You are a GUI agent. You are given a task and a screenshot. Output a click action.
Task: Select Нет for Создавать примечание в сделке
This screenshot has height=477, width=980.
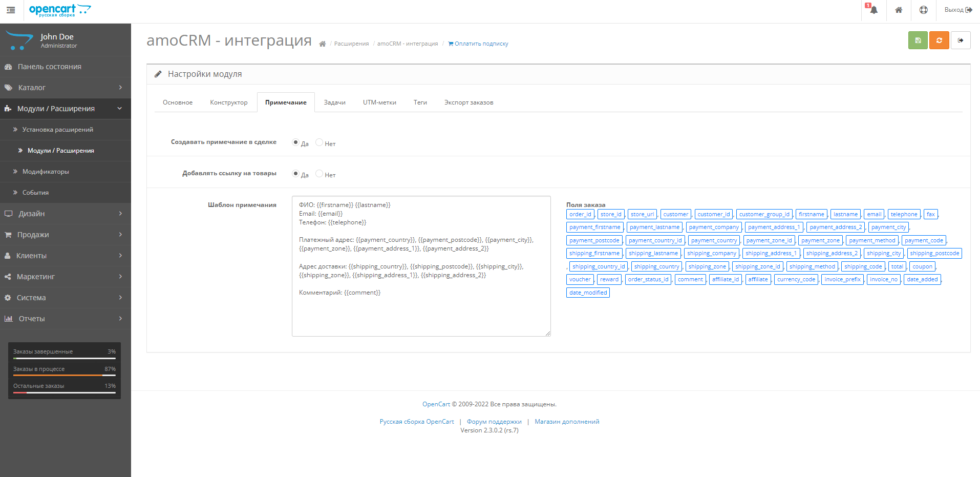pos(319,142)
